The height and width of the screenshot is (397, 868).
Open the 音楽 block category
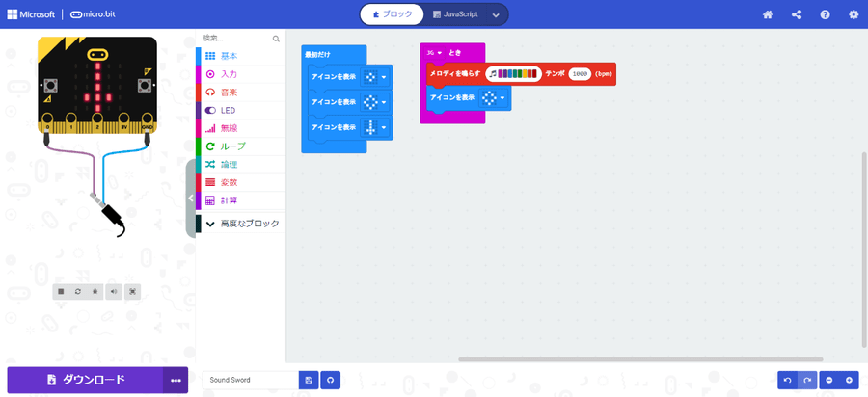click(x=241, y=93)
